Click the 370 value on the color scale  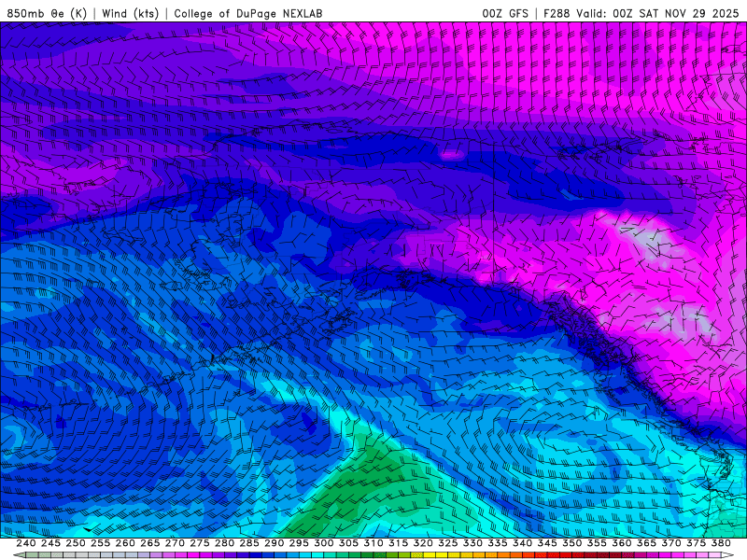click(x=670, y=543)
